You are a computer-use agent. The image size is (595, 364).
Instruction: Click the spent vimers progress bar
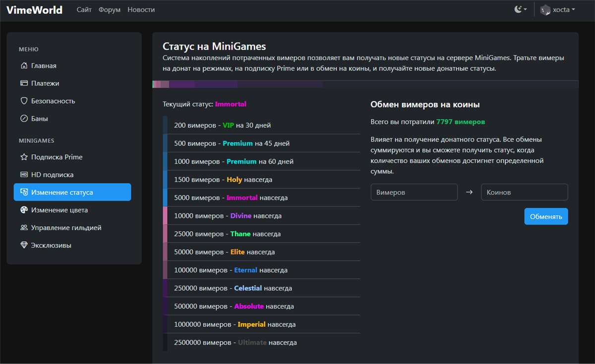[365, 84]
